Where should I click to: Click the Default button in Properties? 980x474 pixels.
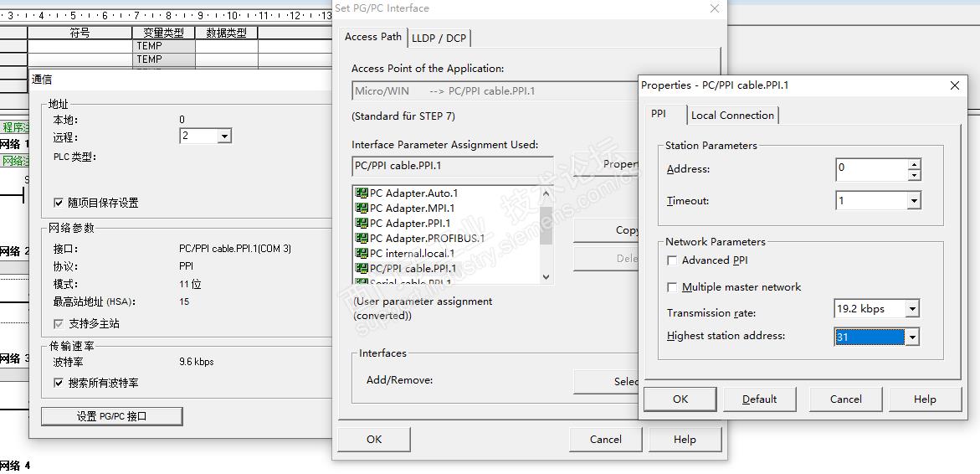pos(759,399)
